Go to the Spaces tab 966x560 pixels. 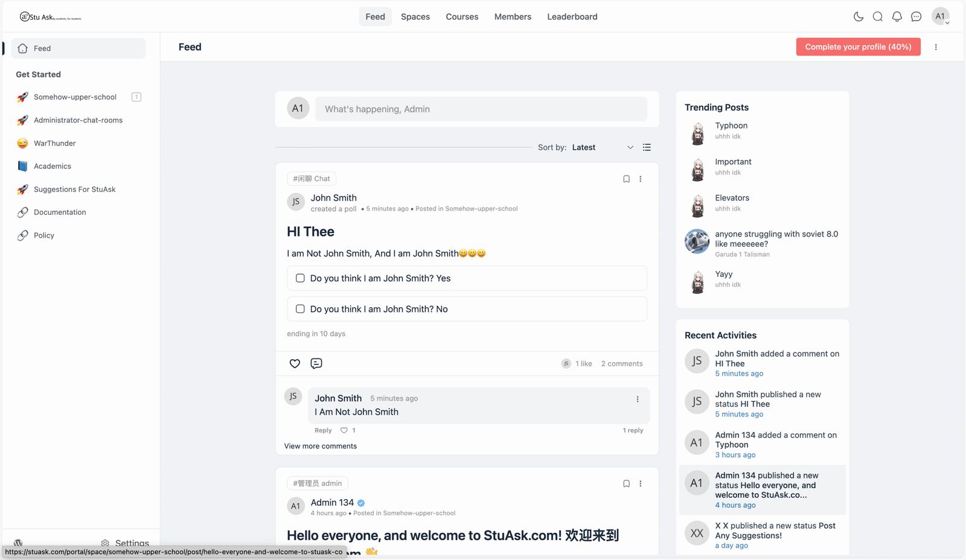point(415,17)
